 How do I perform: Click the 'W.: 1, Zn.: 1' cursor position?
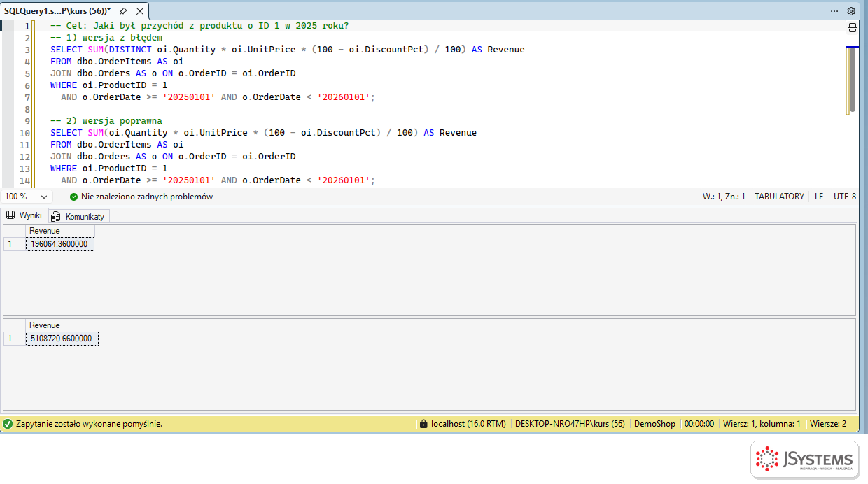(724, 197)
